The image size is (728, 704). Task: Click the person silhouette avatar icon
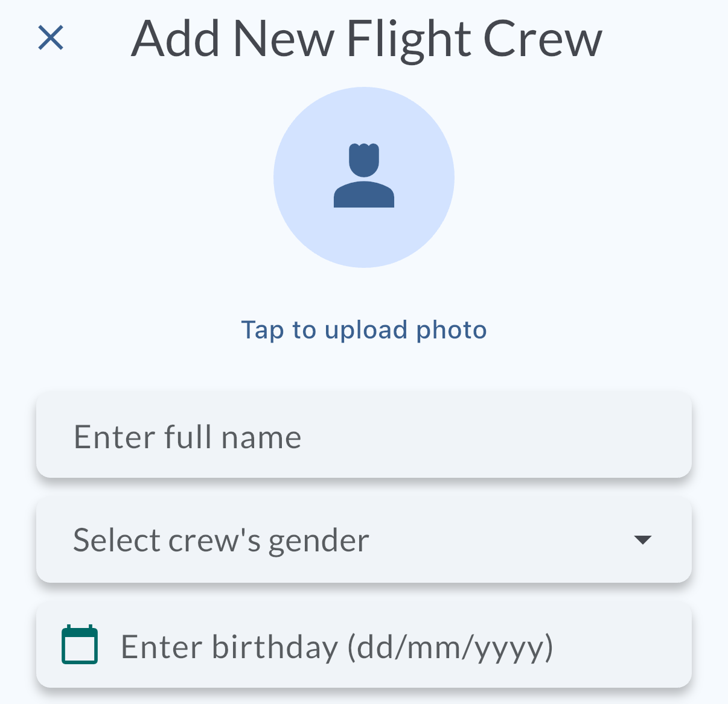364,176
